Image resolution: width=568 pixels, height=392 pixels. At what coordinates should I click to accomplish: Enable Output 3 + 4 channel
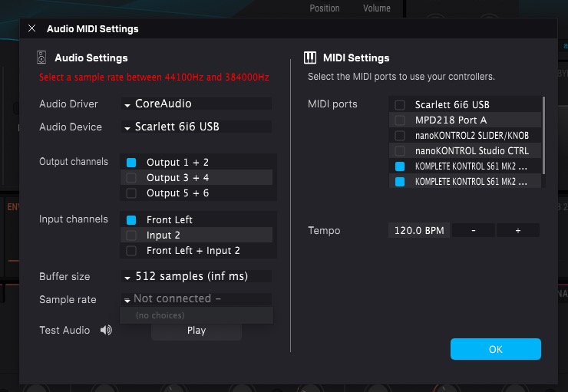click(x=131, y=178)
